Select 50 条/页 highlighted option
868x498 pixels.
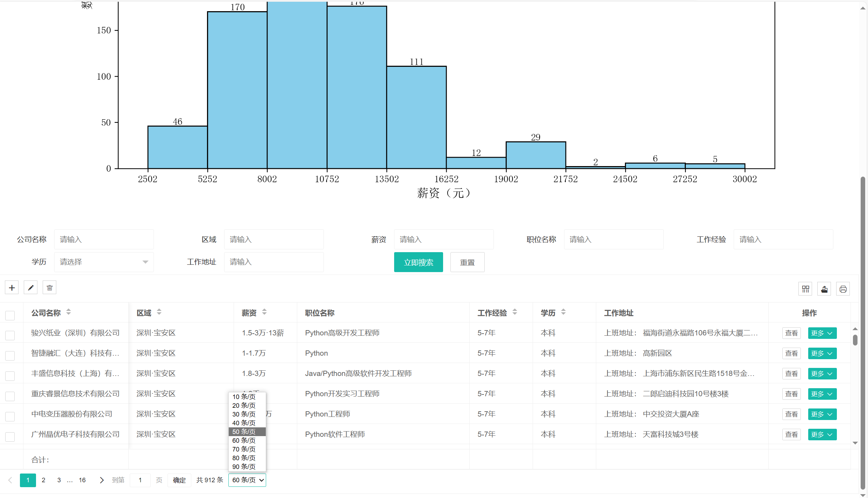coord(247,432)
